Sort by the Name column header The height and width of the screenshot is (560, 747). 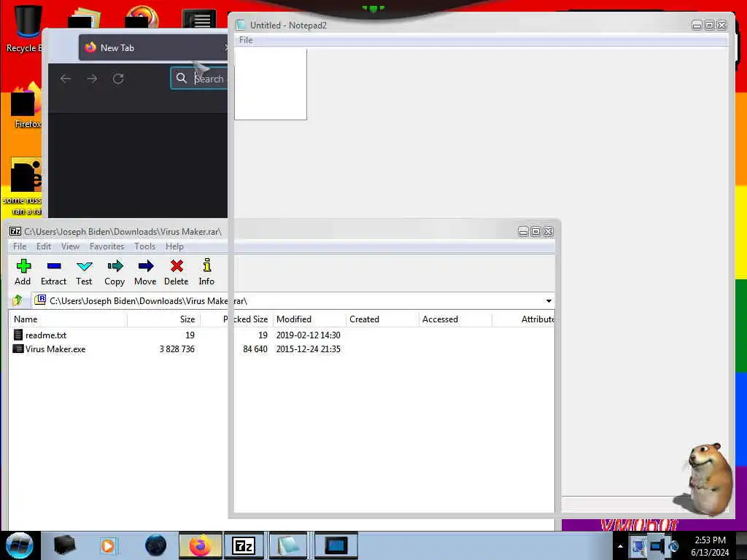pos(68,319)
